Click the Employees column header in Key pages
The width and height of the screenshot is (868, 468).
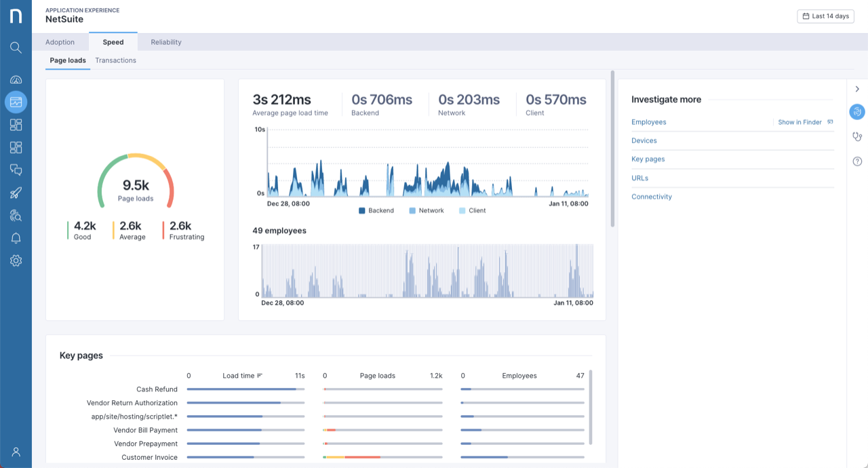point(519,376)
